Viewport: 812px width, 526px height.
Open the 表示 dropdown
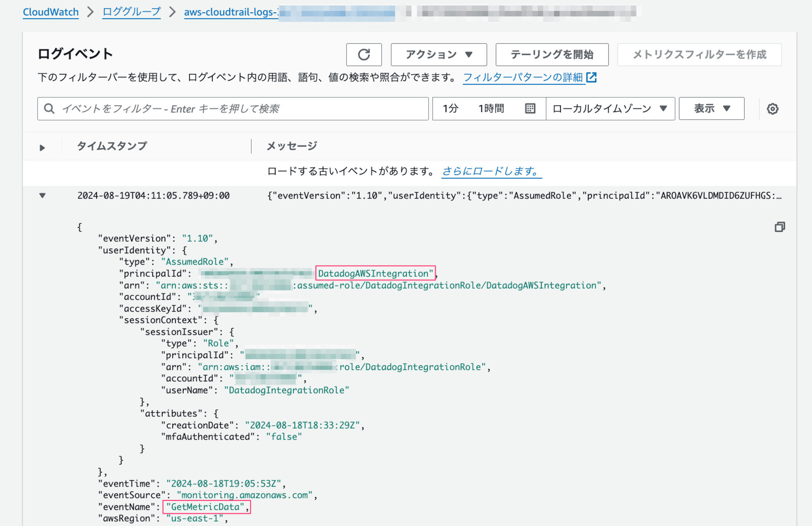click(x=711, y=108)
